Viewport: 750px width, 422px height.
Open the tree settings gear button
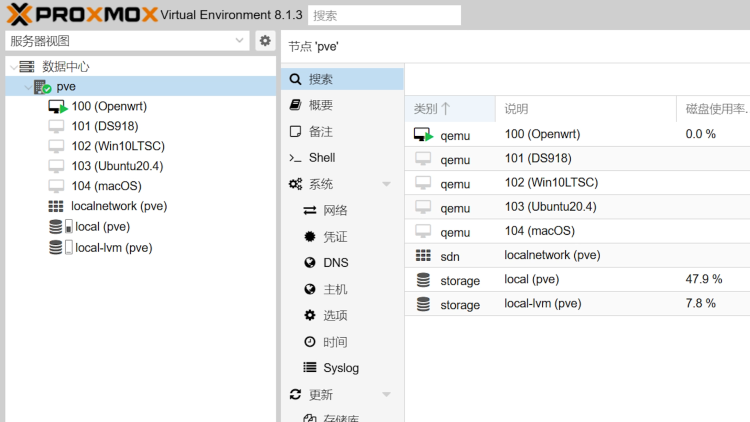(265, 41)
